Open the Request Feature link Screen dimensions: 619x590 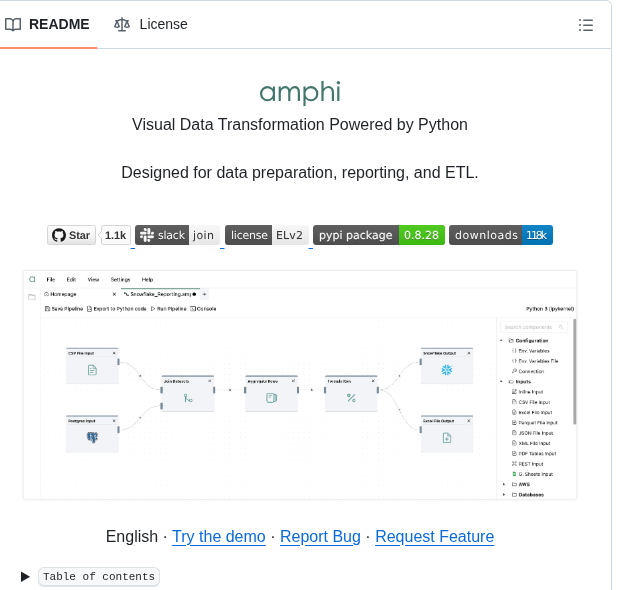coord(435,537)
